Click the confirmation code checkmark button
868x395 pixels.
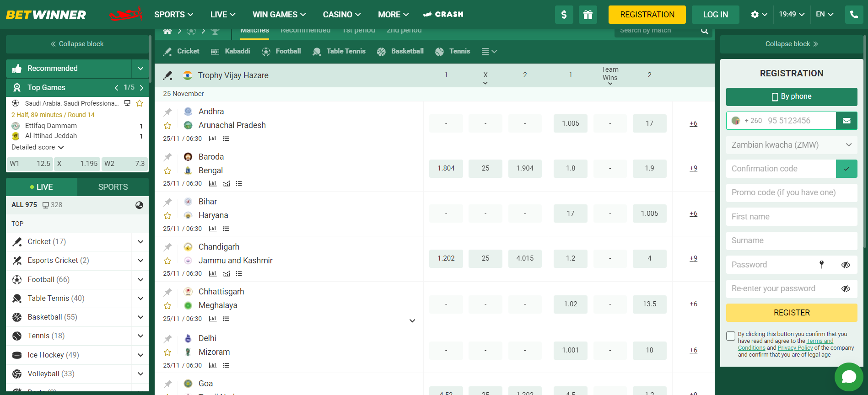[x=846, y=169]
